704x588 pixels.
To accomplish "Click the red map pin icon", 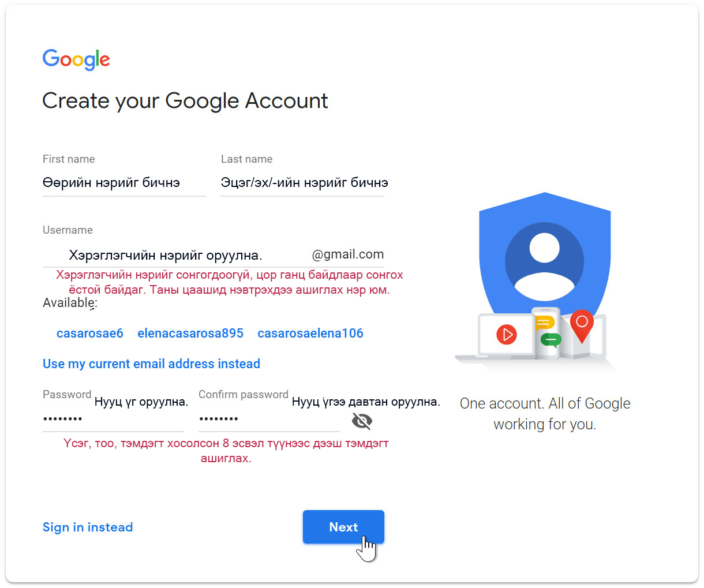I will [582, 326].
